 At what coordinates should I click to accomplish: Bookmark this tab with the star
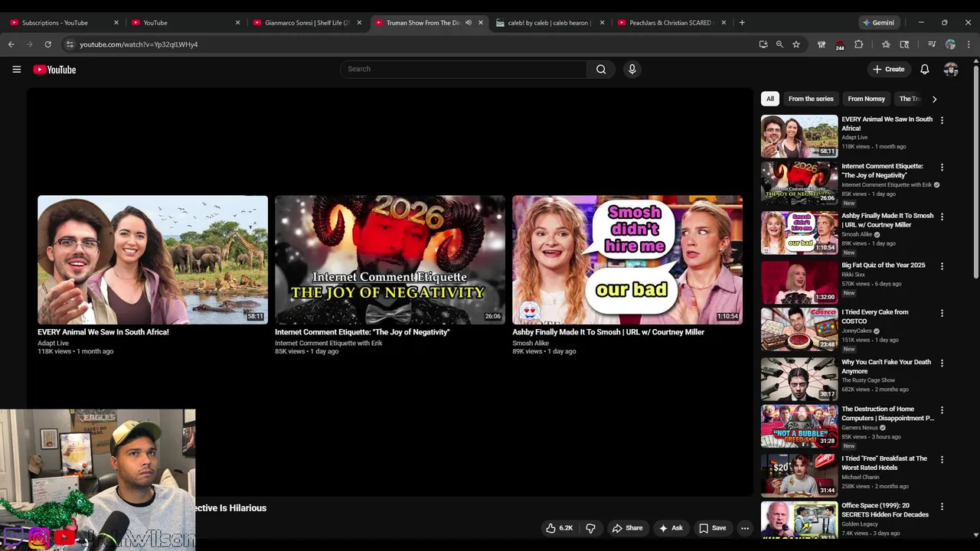pos(796,44)
